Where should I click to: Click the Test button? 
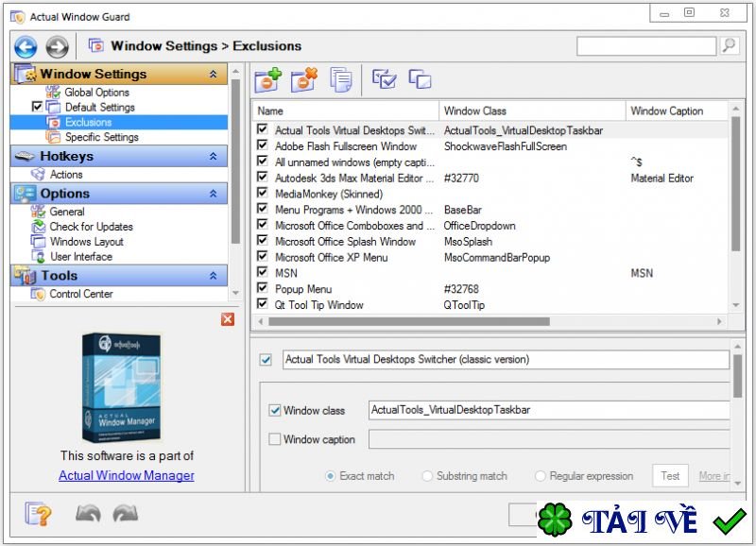(670, 476)
